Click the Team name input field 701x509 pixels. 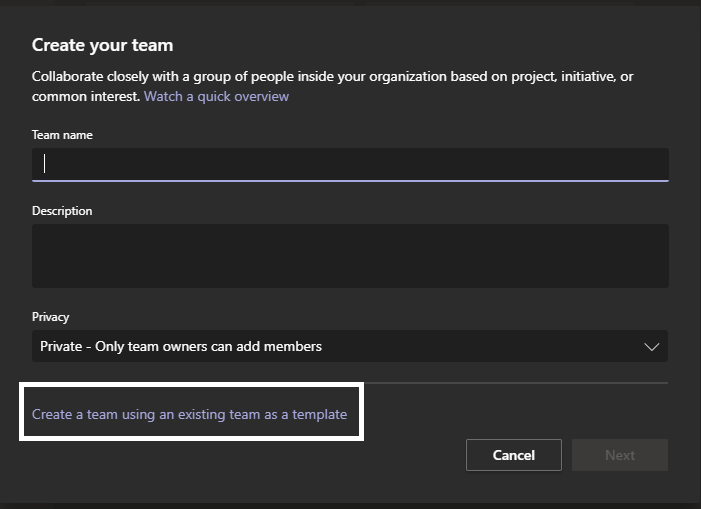pos(350,164)
